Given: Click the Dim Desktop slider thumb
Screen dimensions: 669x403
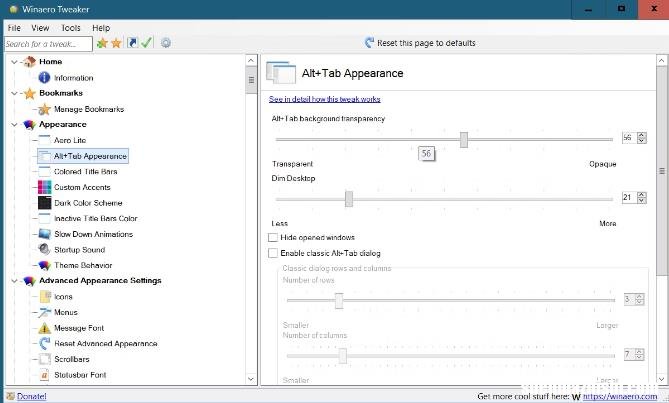Looking at the screenshot, I should (349, 199).
